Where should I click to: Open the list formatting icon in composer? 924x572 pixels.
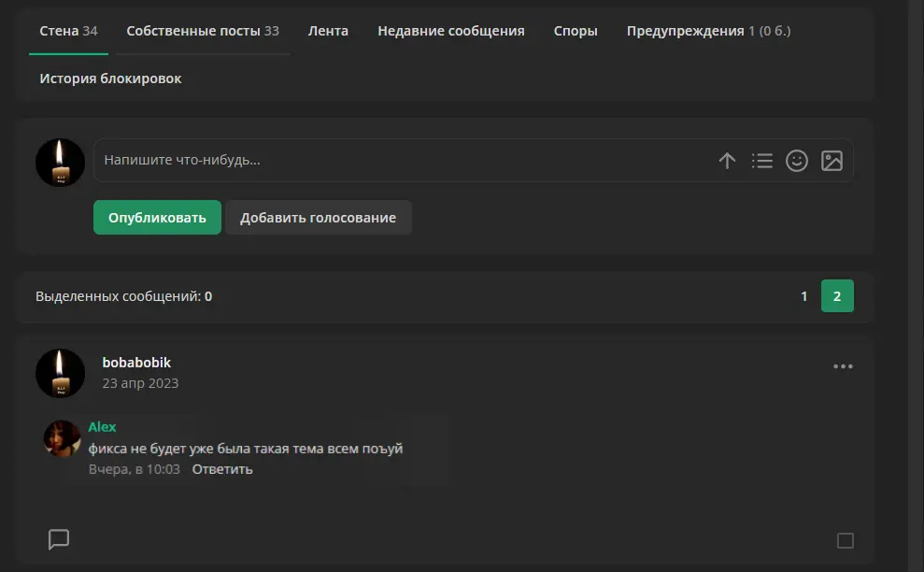pos(762,161)
